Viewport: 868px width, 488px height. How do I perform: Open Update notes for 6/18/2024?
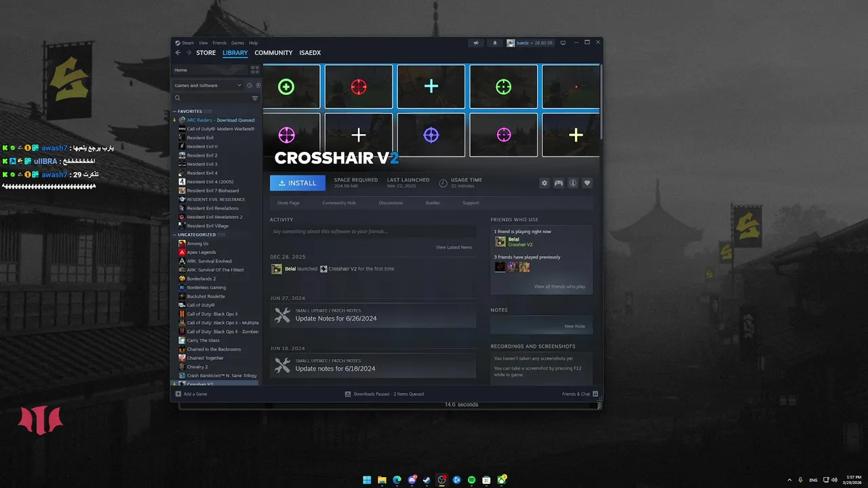tap(373, 366)
